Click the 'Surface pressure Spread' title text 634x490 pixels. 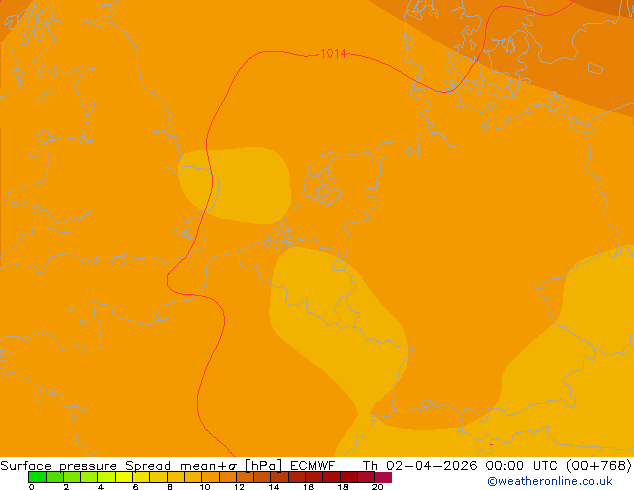(x=85, y=466)
